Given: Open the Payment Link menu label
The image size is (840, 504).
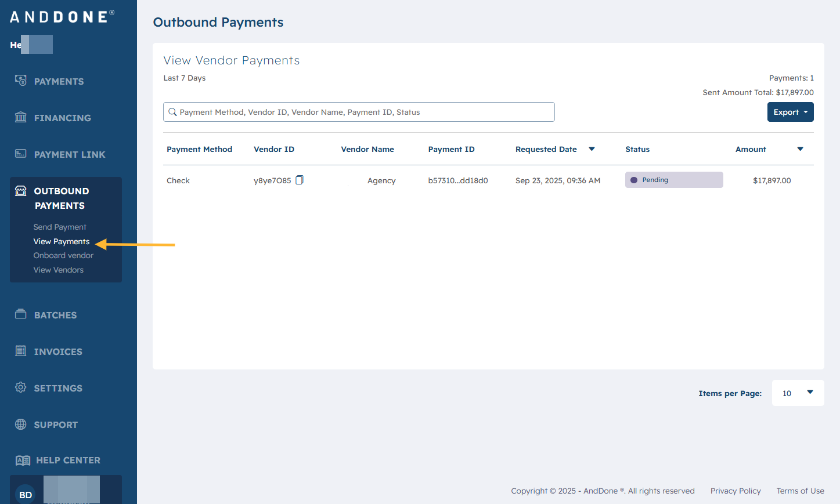Looking at the screenshot, I should click(70, 154).
